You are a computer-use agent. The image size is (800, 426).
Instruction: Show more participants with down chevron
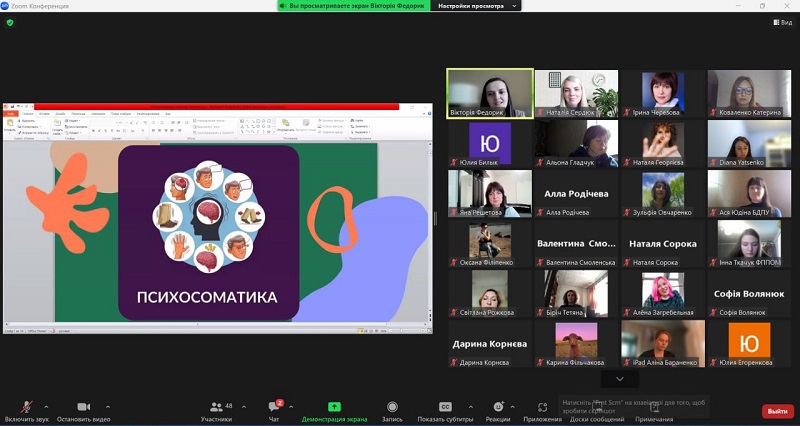click(x=620, y=379)
